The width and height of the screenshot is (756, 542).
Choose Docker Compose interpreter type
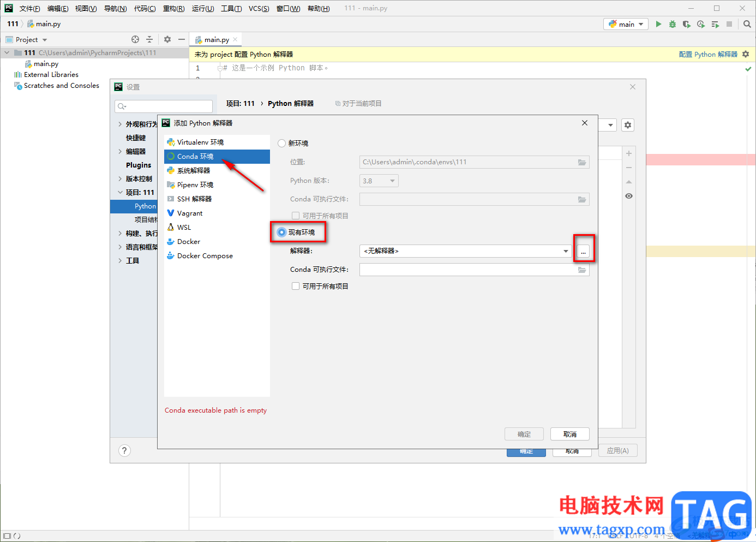tap(217, 255)
